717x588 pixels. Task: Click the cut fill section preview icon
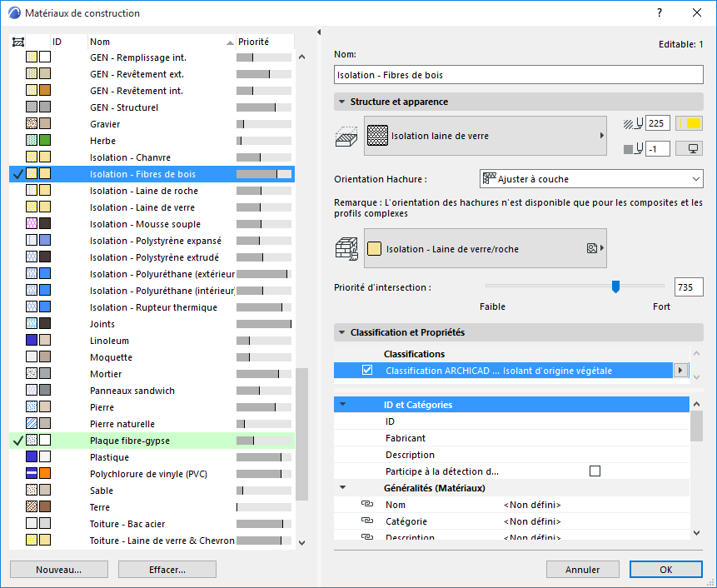coord(346,137)
